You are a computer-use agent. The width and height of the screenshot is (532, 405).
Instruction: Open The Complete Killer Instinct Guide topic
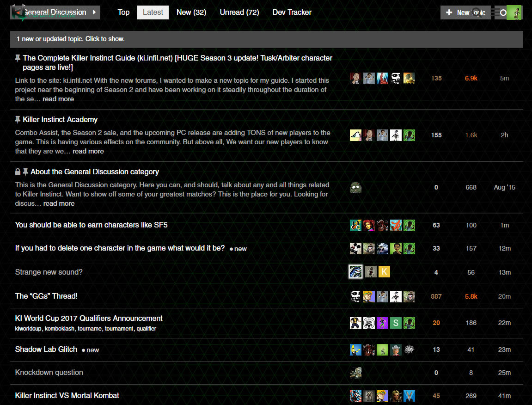(177, 62)
